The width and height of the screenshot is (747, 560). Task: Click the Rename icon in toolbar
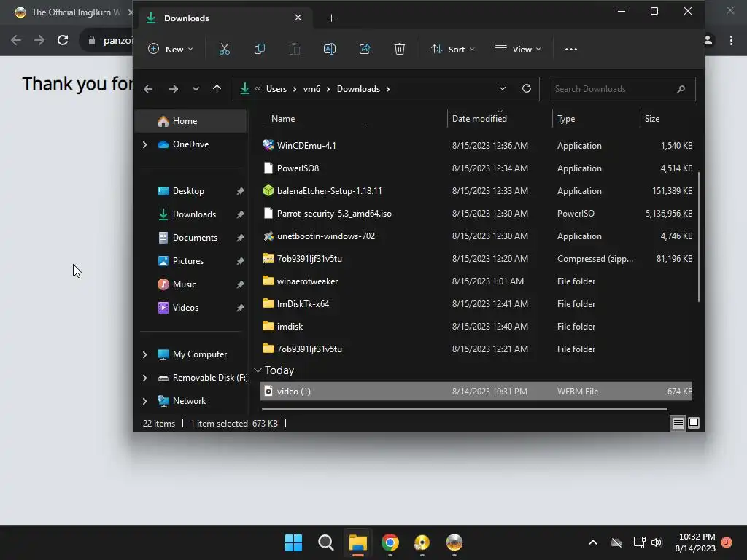click(x=330, y=49)
